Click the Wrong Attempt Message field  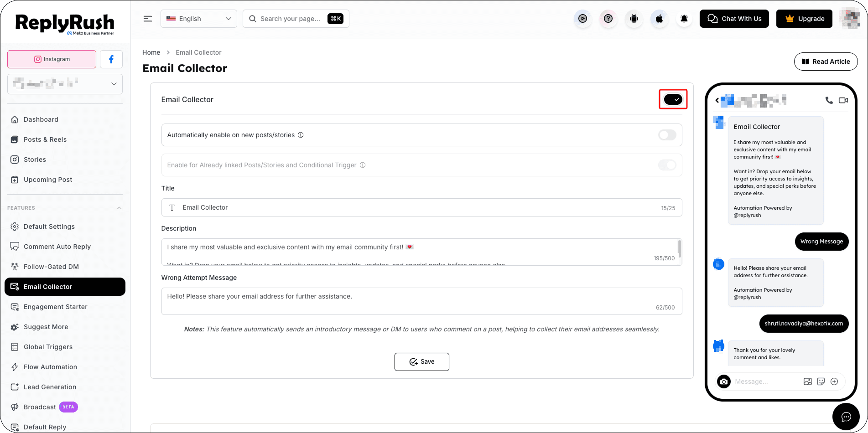pos(422,301)
